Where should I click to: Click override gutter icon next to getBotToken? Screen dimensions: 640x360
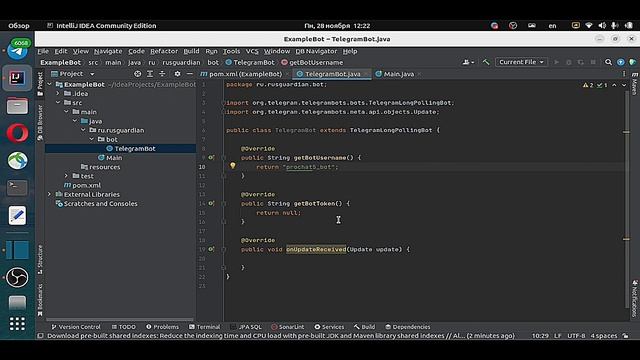[211, 203]
